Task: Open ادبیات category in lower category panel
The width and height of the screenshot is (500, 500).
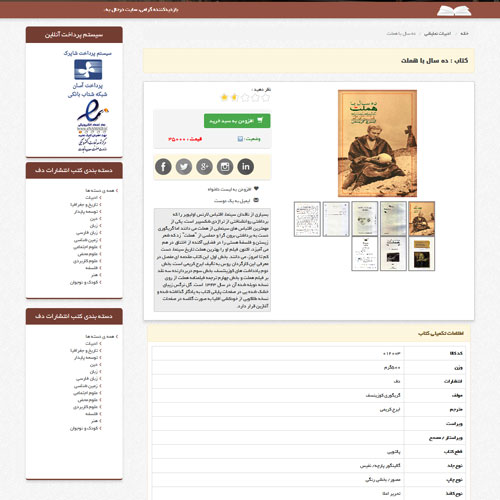Action: [91, 344]
